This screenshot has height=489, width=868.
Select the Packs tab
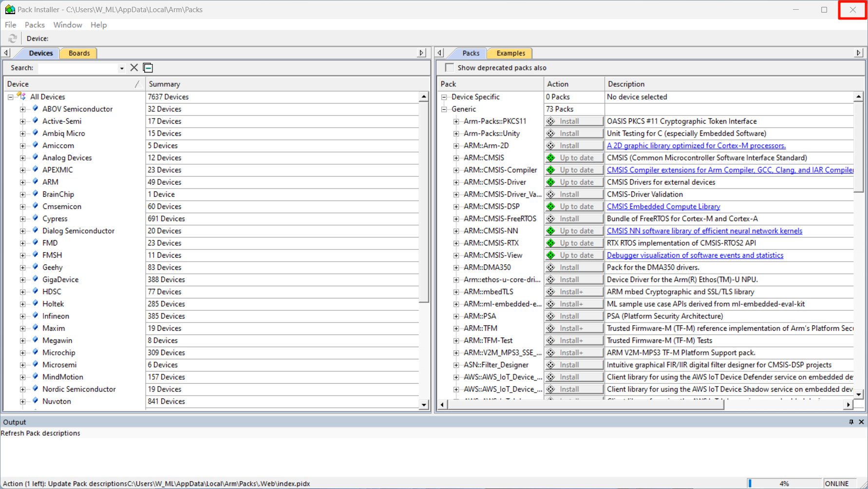(471, 53)
